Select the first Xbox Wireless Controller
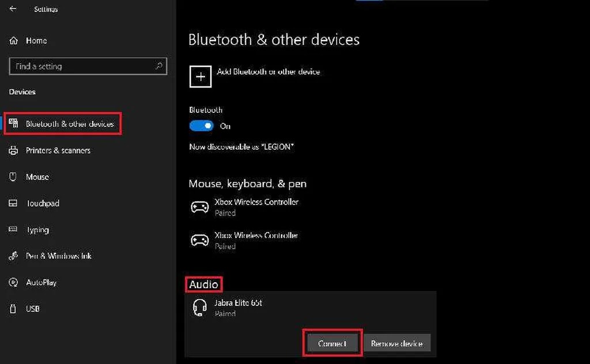 [x=256, y=207]
